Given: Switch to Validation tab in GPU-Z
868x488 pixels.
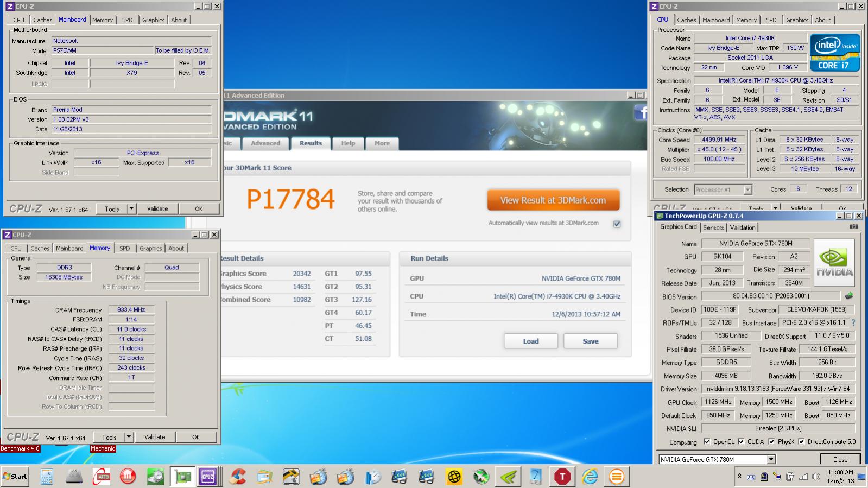Looking at the screenshot, I should tap(742, 227).
